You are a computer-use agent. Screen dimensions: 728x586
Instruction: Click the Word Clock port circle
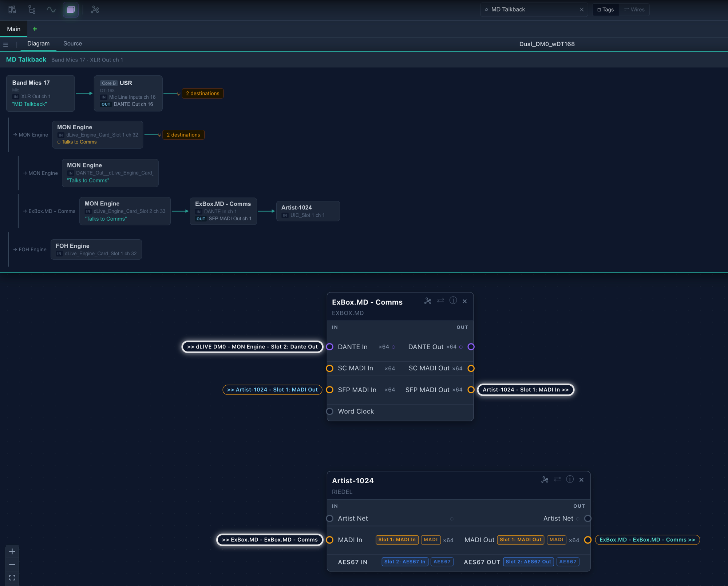click(x=330, y=411)
